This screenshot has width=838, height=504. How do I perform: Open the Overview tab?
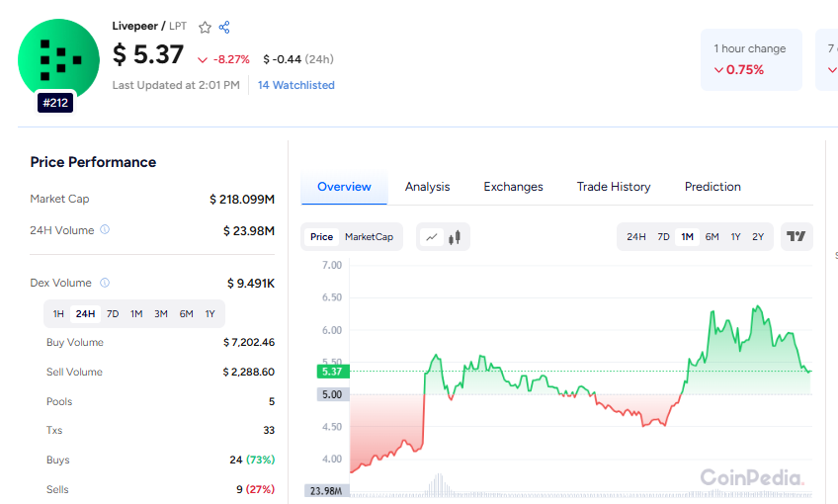pos(344,187)
